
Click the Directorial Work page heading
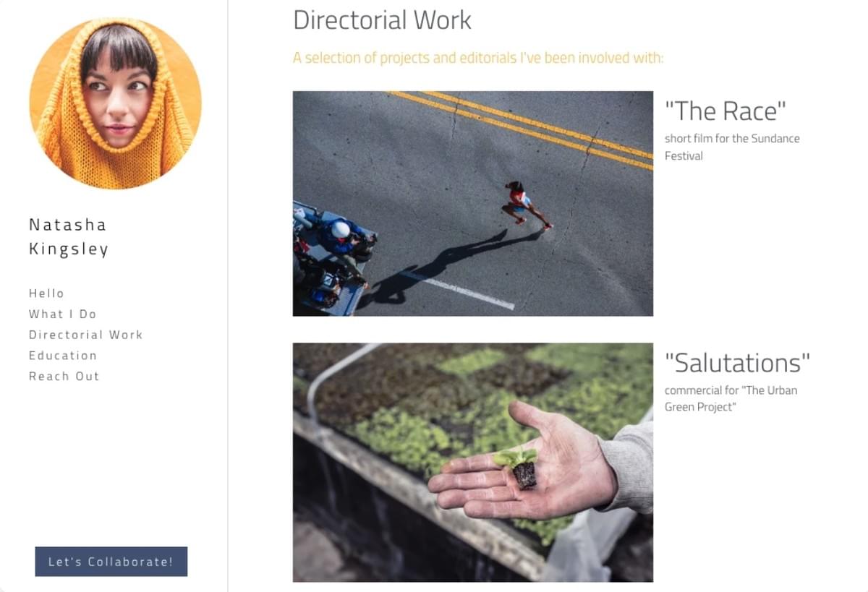pyautogui.click(x=382, y=20)
